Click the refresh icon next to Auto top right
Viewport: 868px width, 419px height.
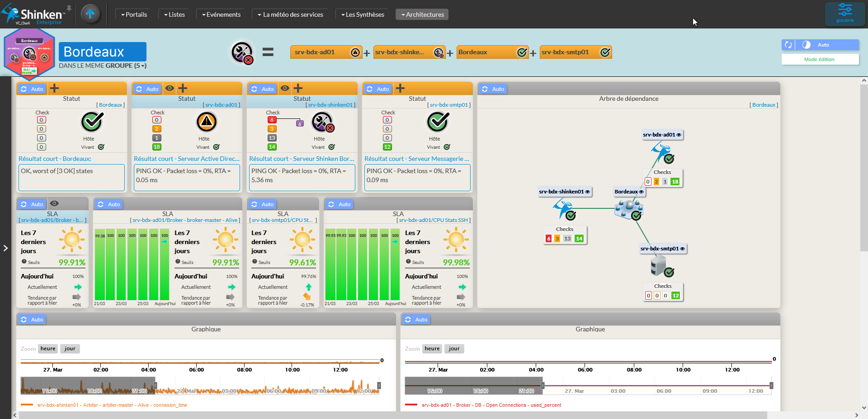coord(788,45)
